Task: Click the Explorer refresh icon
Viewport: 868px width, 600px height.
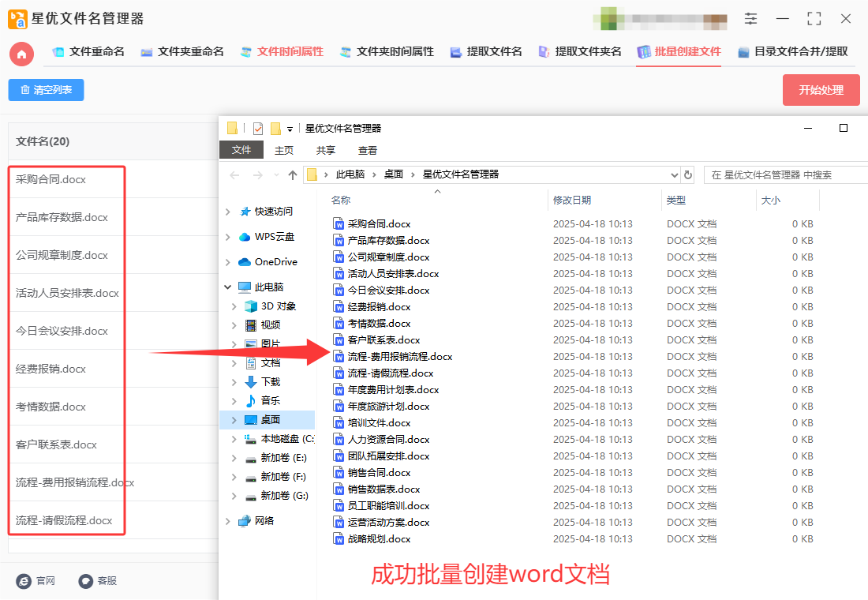Action: point(688,175)
